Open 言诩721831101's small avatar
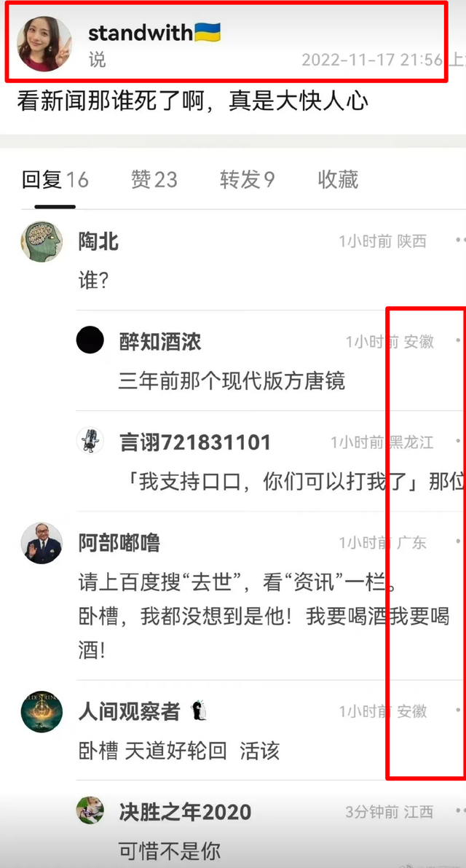The image size is (466, 868). (x=90, y=441)
